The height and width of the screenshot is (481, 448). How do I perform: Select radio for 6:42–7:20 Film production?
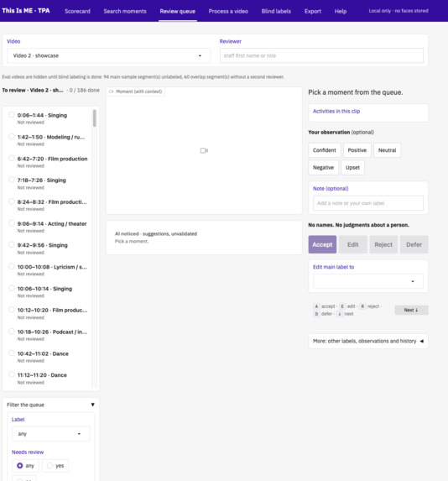(12, 158)
